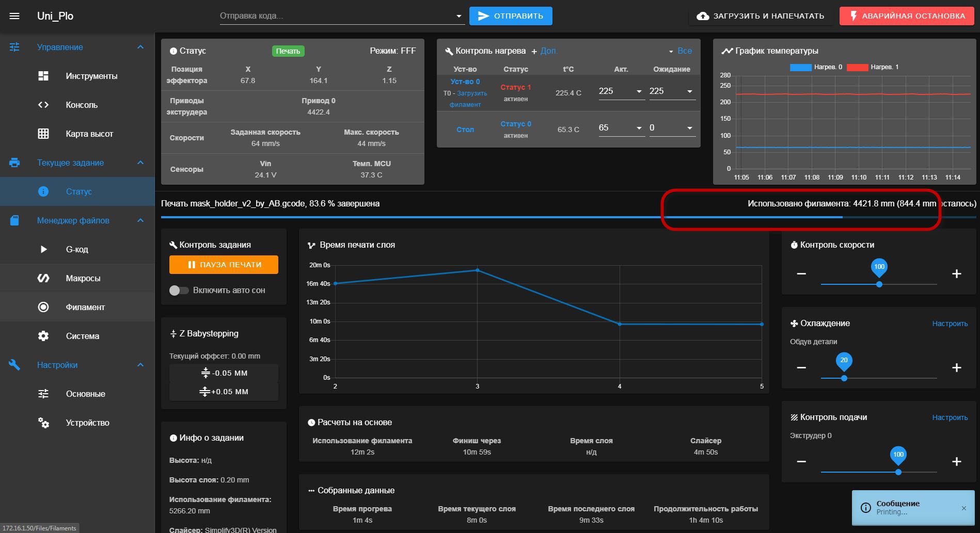
Task: Click the Инструменты dashboard icon
Action: 43,76
